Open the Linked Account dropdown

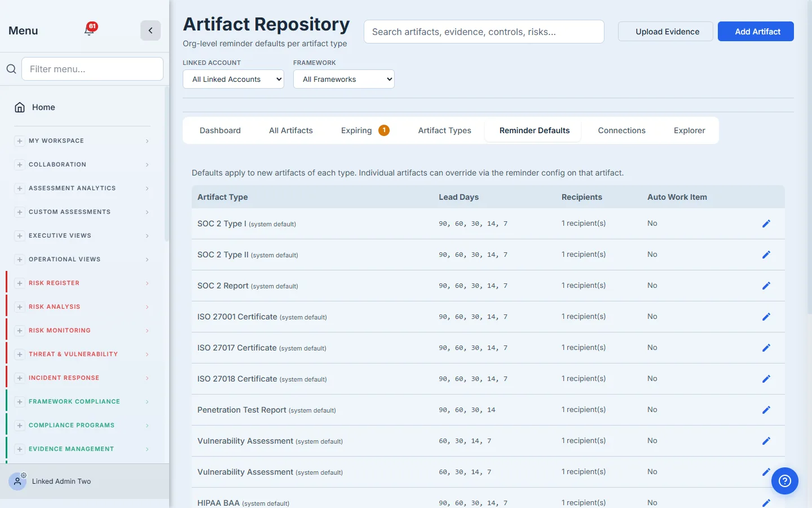click(233, 79)
